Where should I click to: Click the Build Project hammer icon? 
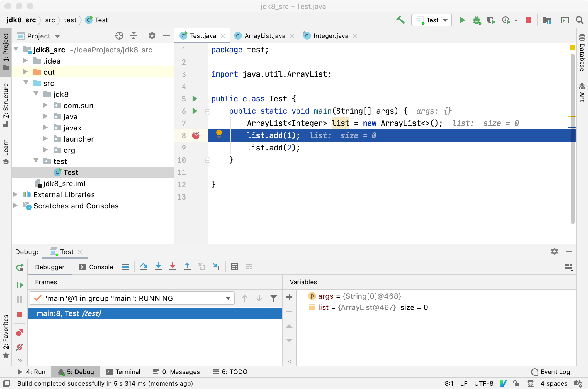click(400, 20)
